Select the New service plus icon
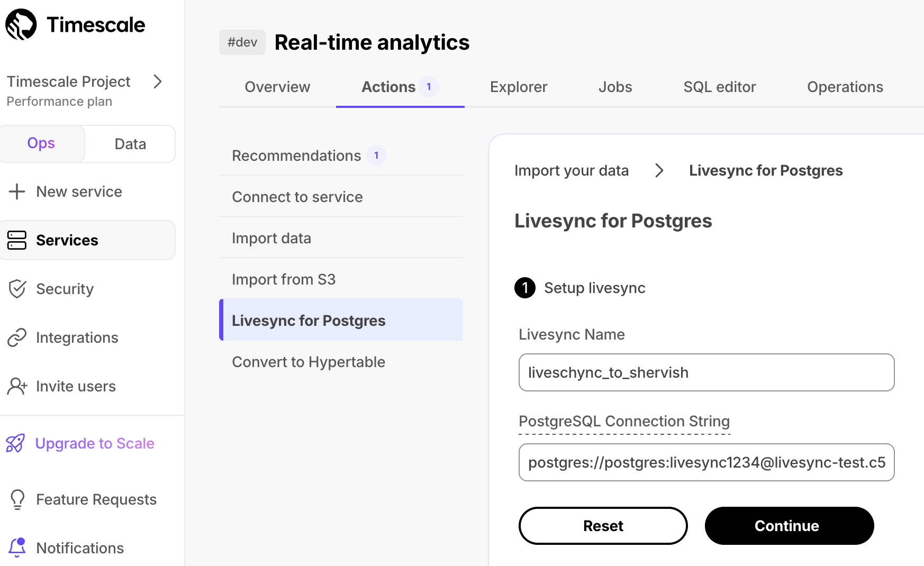This screenshot has width=924, height=566. click(17, 191)
